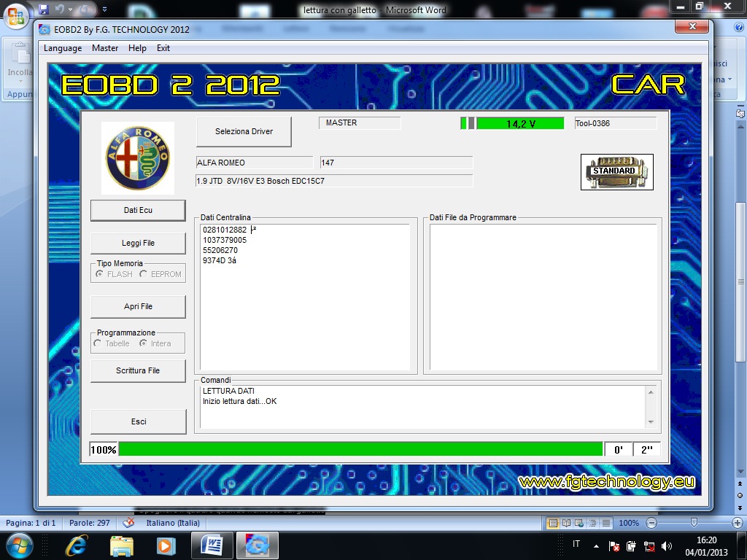Open the Language menu
747x560 pixels.
point(63,48)
